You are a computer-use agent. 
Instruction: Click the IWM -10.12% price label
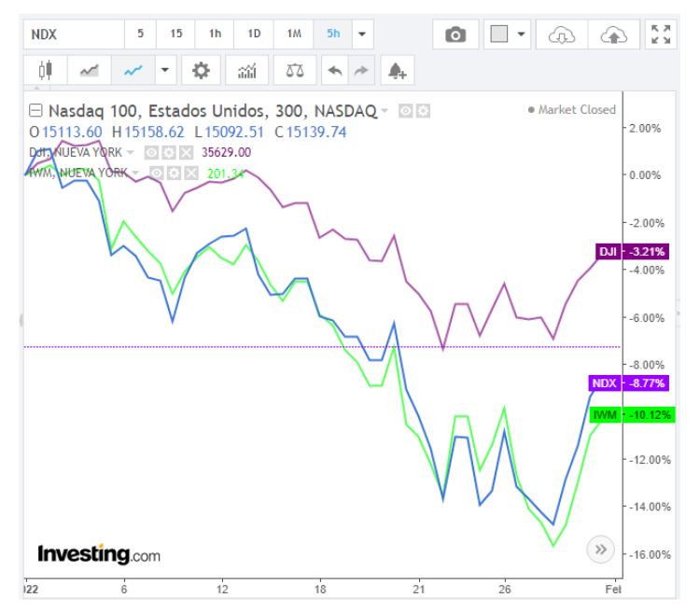point(633,415)
